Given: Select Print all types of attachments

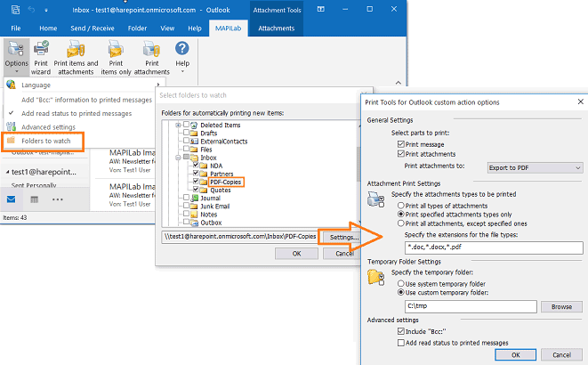Looking at the screenshot, I should 401,206.
